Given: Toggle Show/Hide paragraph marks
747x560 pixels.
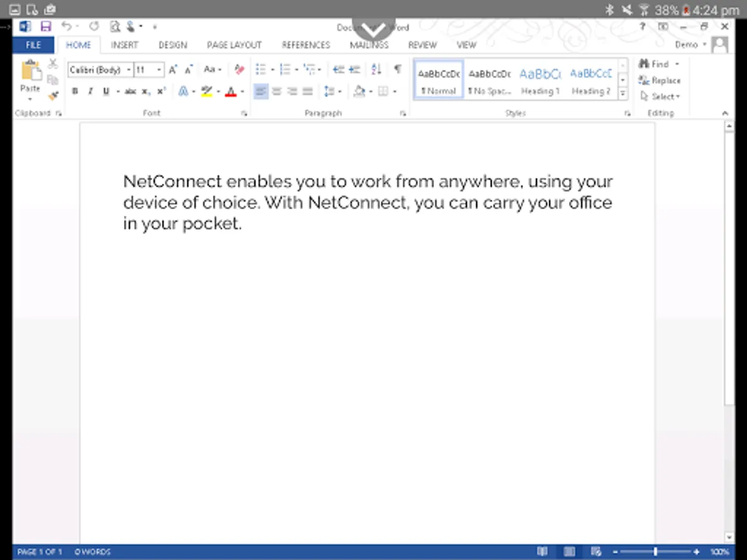Looking at the screenshot, I should (x=397, y=70).
